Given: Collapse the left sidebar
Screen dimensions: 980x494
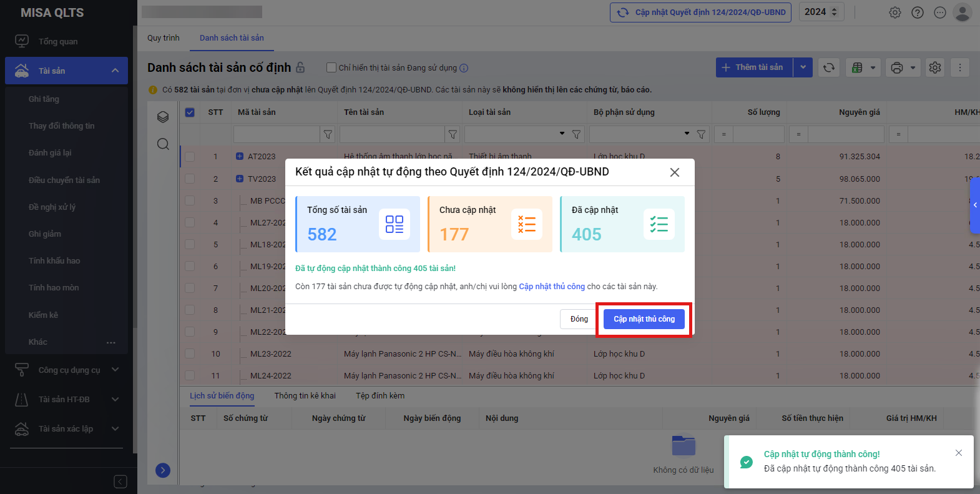Looking at the screenshot, I should click(120, 482).
